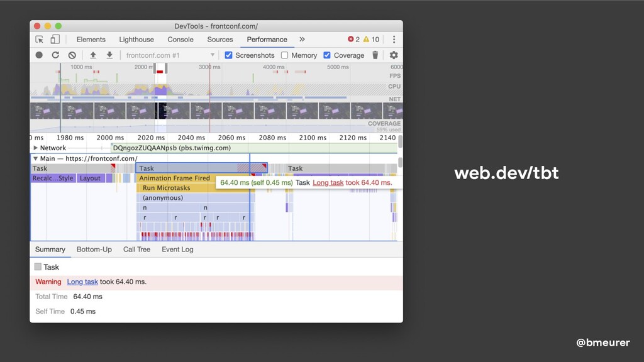
Task: Save the profile with the download arrow
Action: [x=109, y=55]
